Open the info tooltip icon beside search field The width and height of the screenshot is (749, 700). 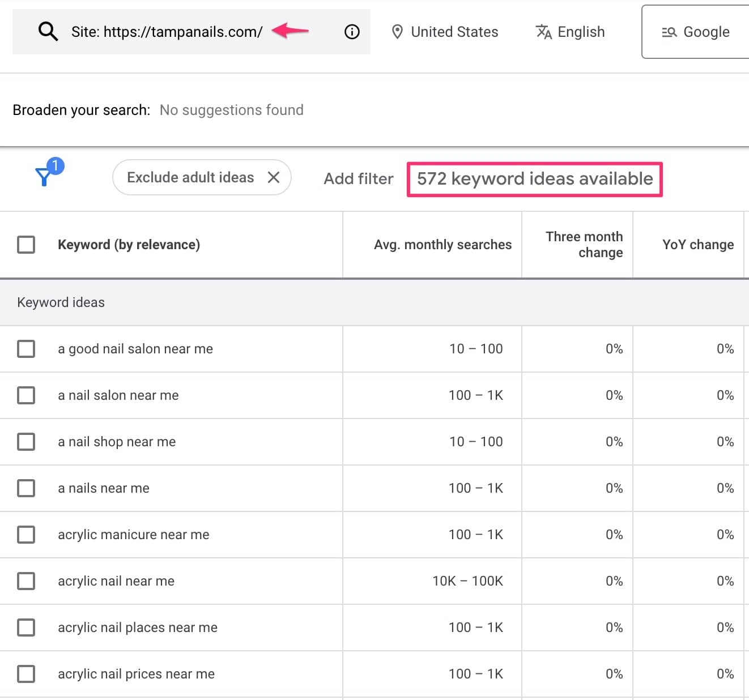point(351,32)
